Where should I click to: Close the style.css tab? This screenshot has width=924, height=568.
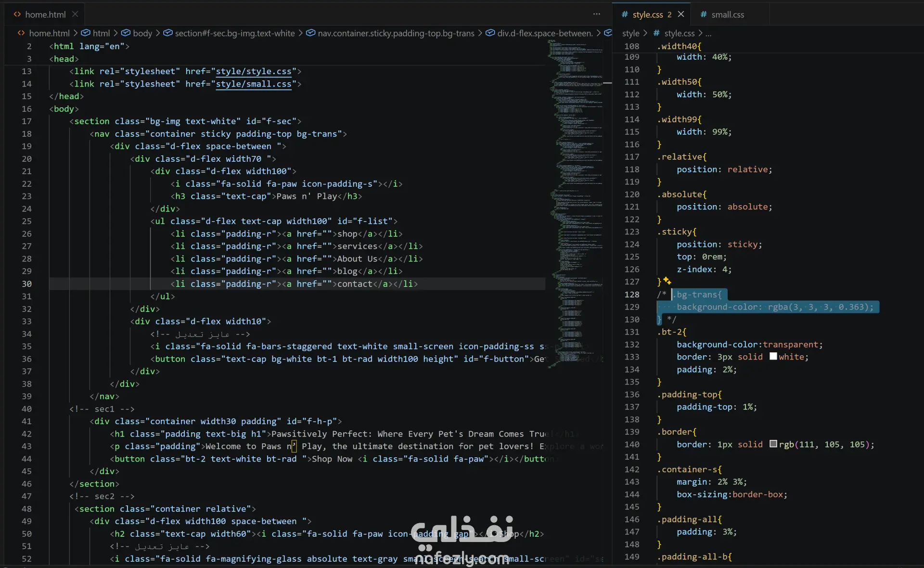tap(681, 14)
